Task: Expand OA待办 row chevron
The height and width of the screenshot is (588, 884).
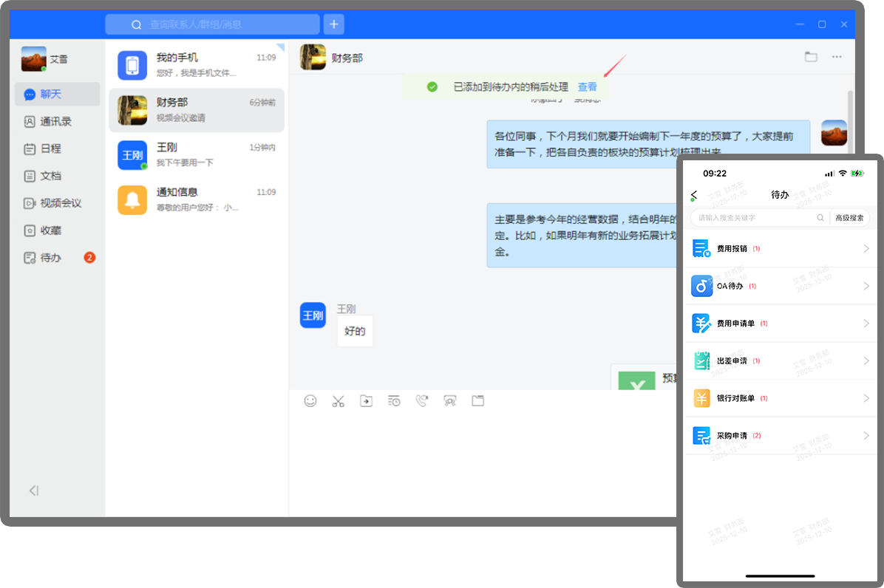Action: [x=866, y=286]
